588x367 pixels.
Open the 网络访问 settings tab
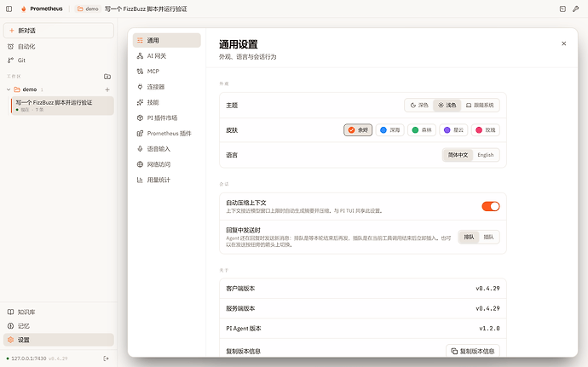point(166,164)
